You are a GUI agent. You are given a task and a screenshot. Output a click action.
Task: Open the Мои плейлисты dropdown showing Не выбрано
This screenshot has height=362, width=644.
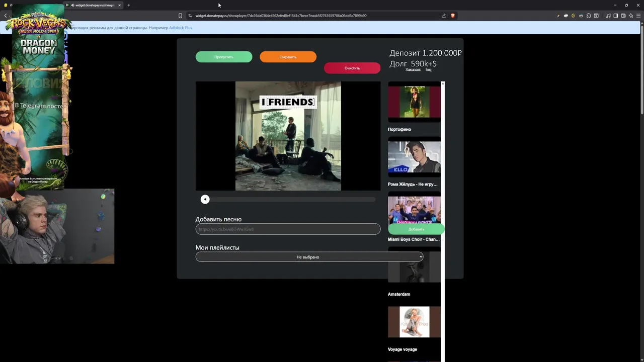click(x=309, y=257)
